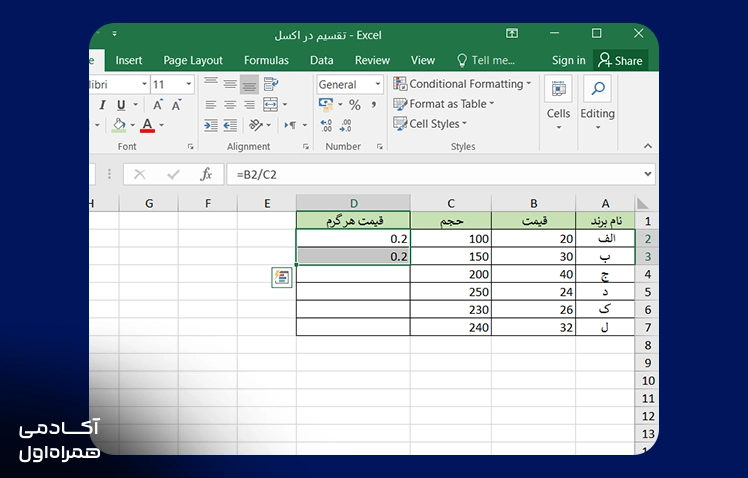The width and height of the screenshot is (748, 478).
Task: Select Top Align icon
Action: 211,84
